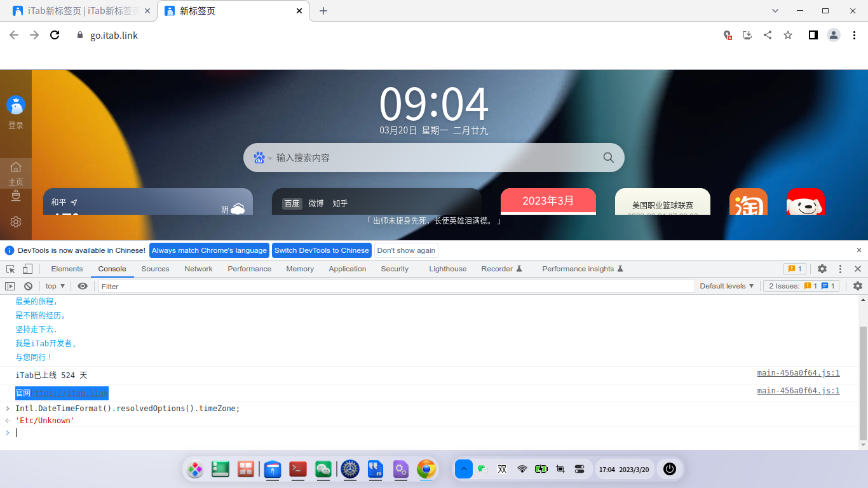Click Always match Chrome's language
Viewport: 868px width, 488px height.
(209, 250)
